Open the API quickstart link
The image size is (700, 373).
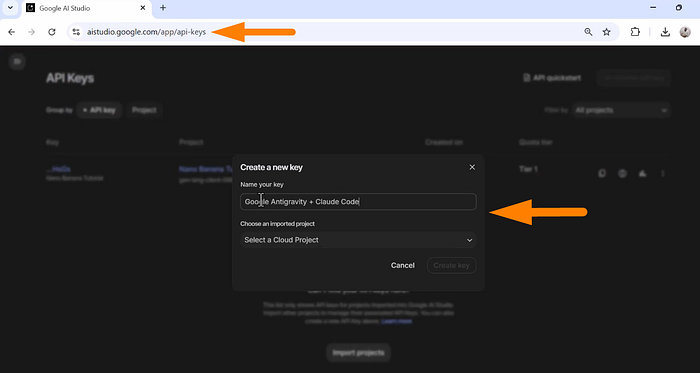point(552,78)
